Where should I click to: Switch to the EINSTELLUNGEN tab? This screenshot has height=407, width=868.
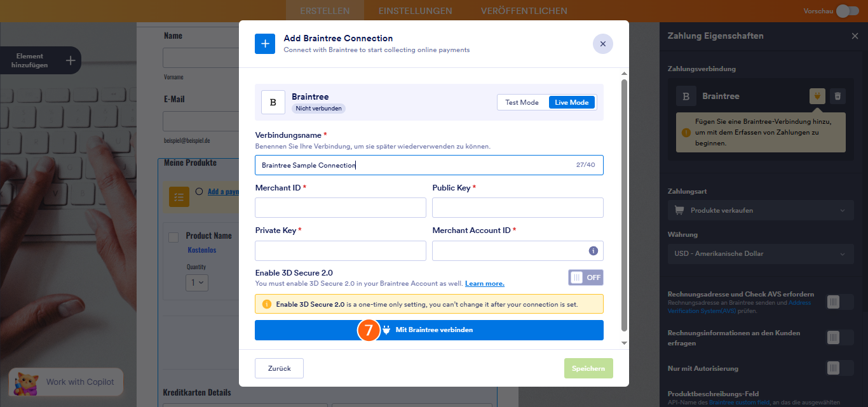[x=415, y=11]
